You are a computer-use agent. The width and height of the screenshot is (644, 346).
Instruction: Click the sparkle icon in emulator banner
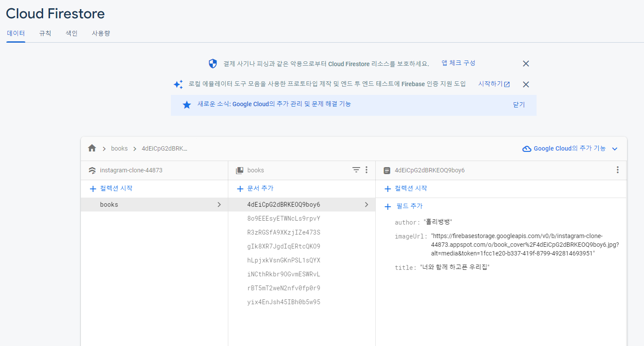click(178, 84)
